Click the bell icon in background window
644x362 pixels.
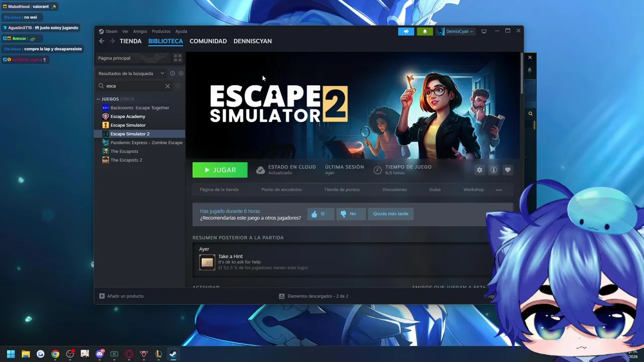coord(530,70)
